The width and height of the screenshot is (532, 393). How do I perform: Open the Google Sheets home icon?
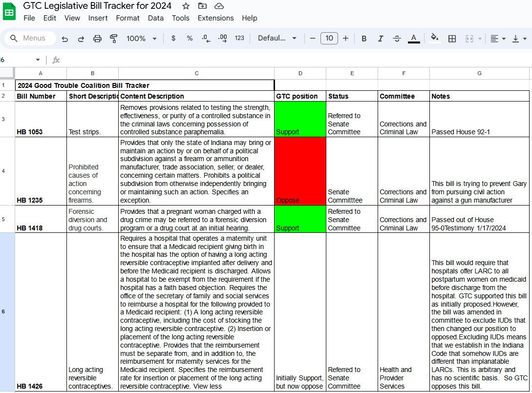(9, 12)
